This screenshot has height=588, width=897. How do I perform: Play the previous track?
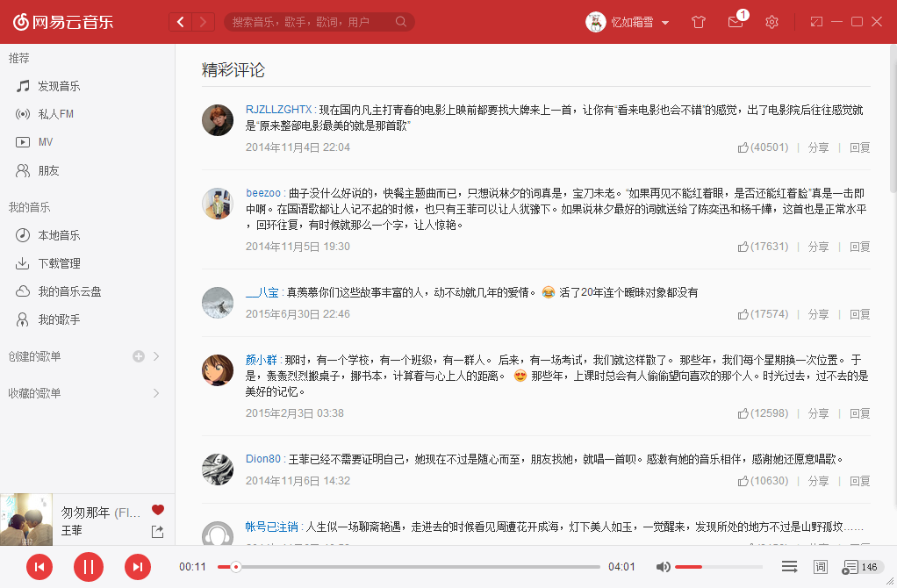coord(39,567)
